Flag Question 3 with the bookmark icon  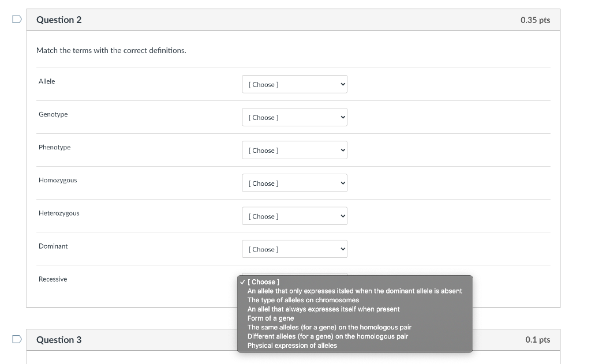tap(17, 339)
